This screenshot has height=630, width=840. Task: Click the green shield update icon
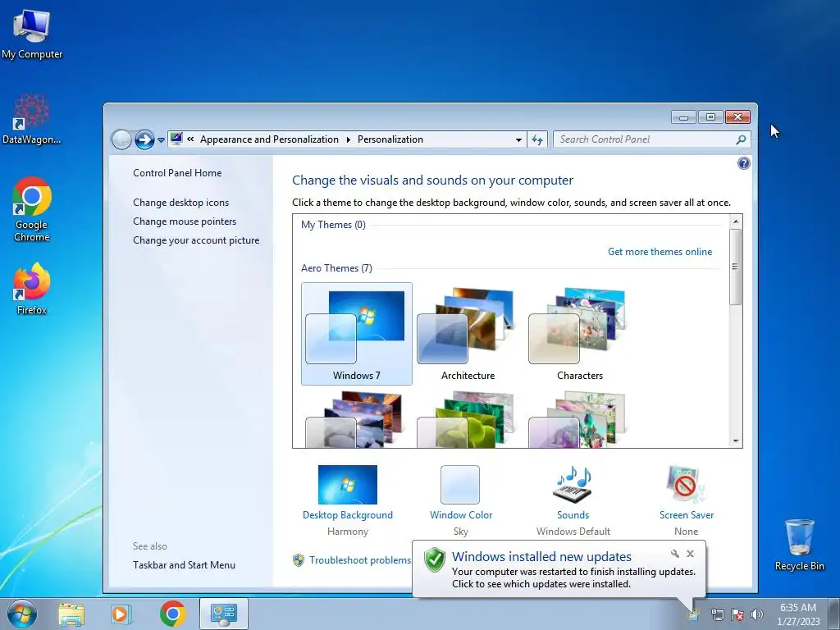tap(435, 559)
